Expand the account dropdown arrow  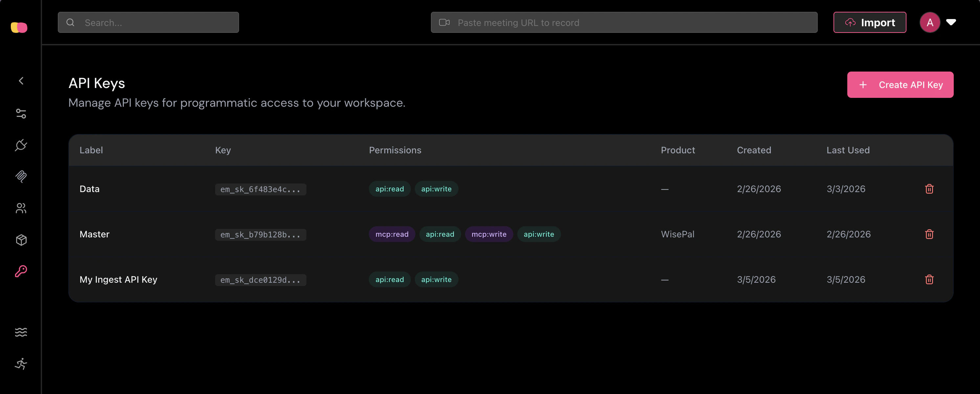[x=951, y=22]
